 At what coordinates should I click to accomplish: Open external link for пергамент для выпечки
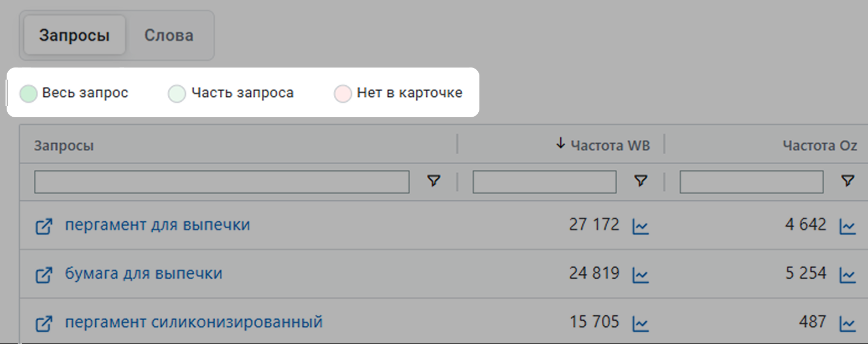click(x=44, y=226)
